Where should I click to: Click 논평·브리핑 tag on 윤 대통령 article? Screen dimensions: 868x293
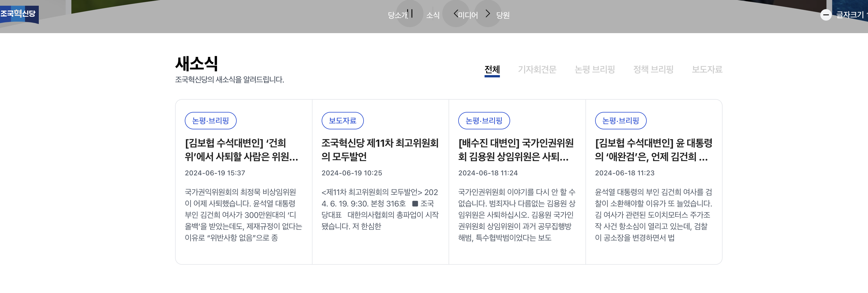(621, 121)
